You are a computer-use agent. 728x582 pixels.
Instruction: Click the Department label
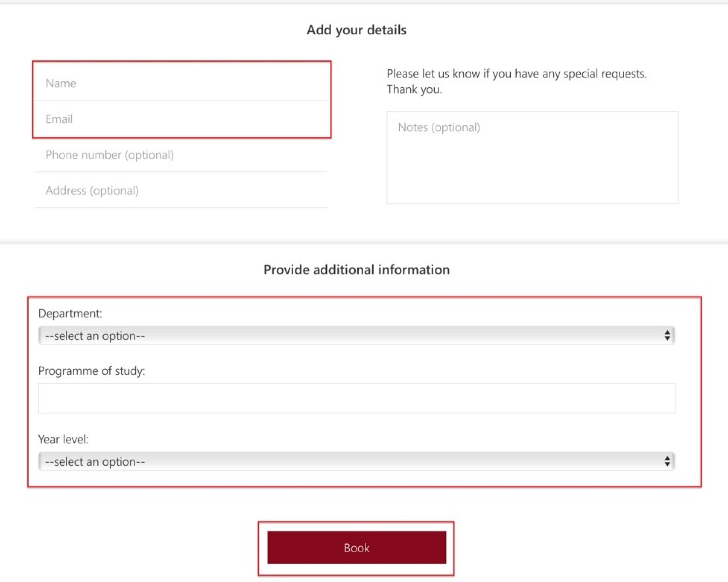pyautogui.click(x=70, y=313)
